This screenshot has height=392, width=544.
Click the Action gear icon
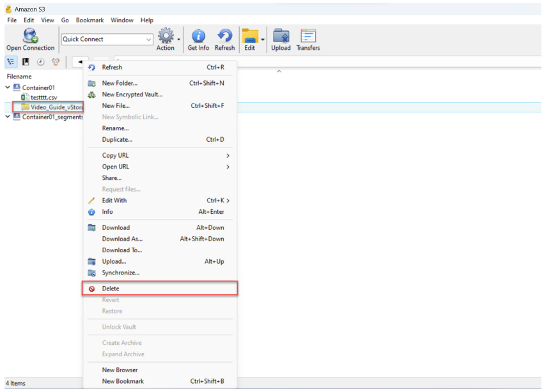click(166, 36)
